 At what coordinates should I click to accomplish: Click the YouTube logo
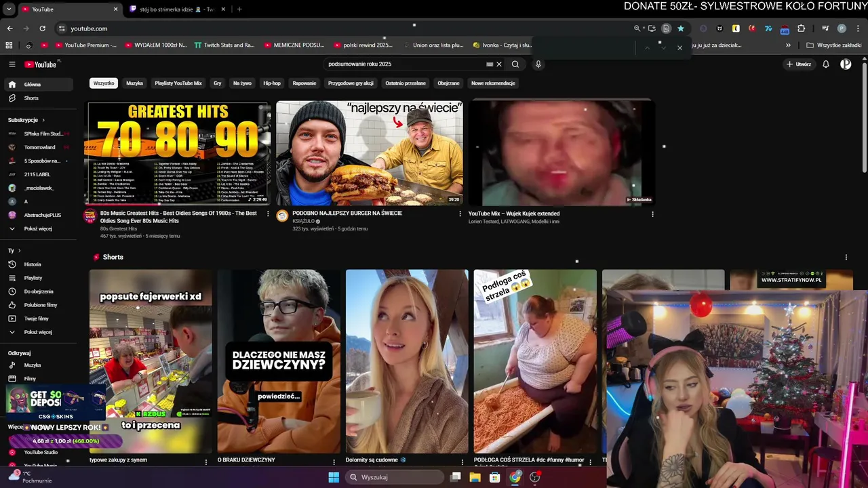point(41,64)
